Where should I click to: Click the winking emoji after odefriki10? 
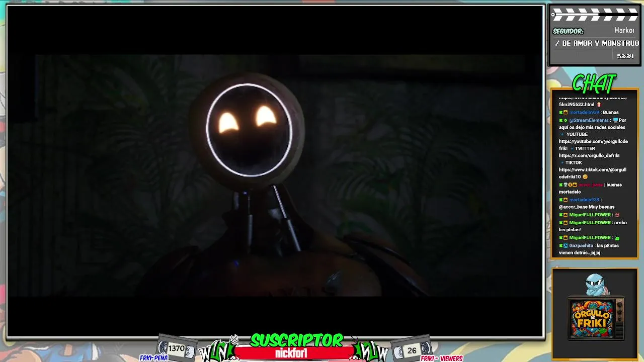[x=585, y=177]
